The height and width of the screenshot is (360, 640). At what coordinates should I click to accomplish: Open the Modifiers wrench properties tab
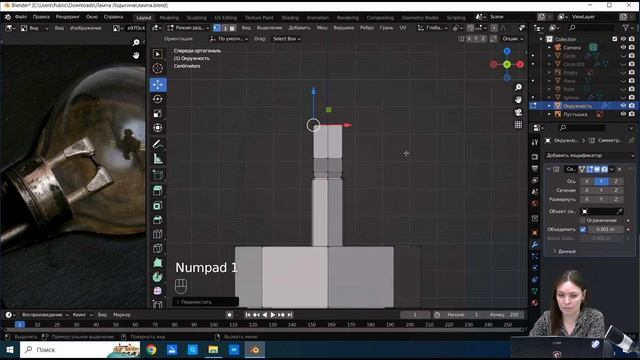(535, 244)
